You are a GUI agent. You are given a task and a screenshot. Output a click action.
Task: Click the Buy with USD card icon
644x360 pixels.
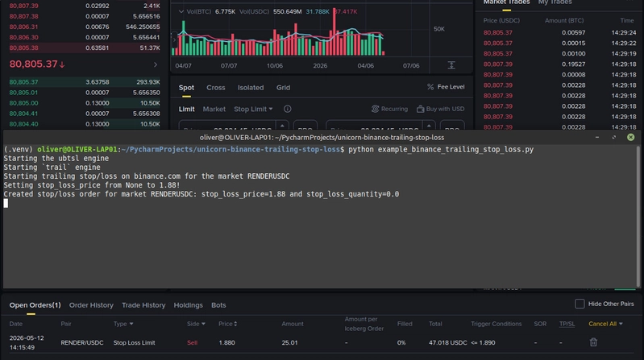tap(420, 109)
